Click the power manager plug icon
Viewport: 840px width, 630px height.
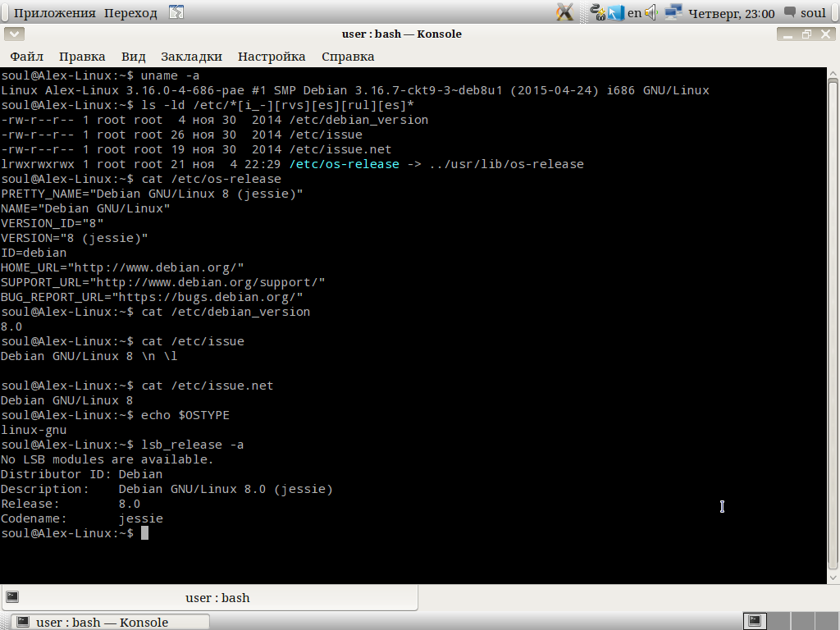tap(597, 12)
